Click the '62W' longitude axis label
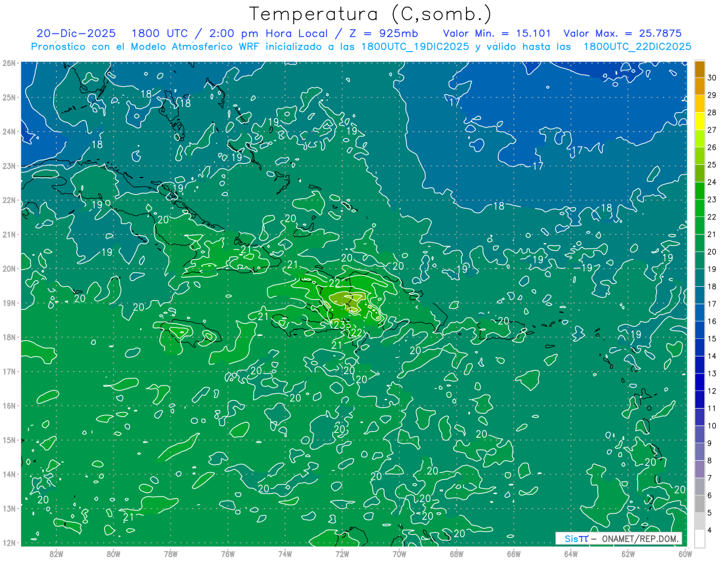This screenshot has height=562, width=728. (628, 554)
